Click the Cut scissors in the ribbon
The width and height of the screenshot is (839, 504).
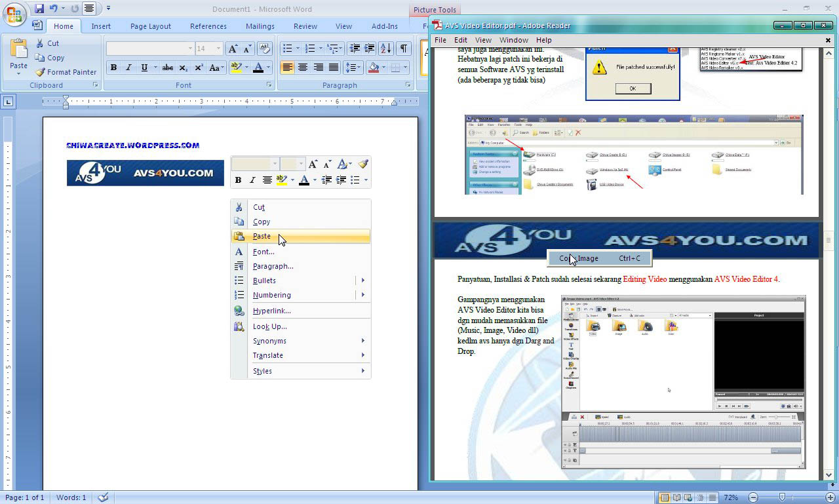40,43
